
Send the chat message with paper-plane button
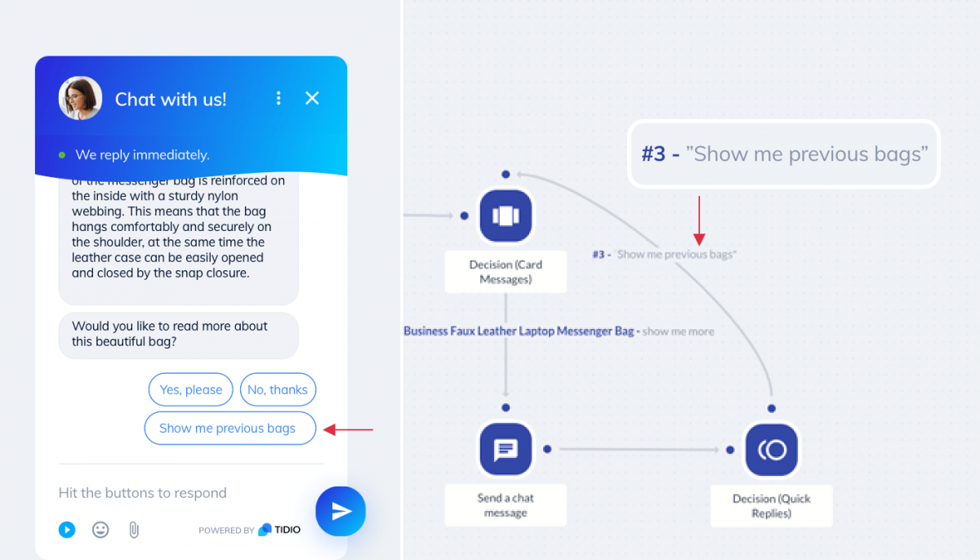click(341, 511)
